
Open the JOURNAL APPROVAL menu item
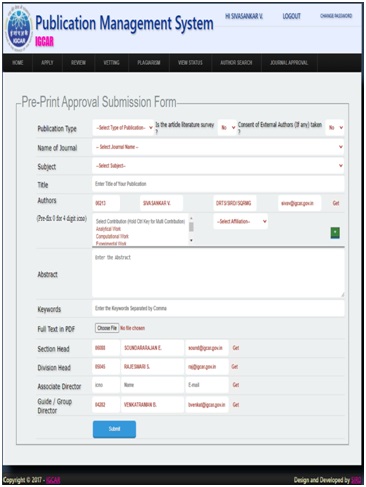tap(289, 62)
